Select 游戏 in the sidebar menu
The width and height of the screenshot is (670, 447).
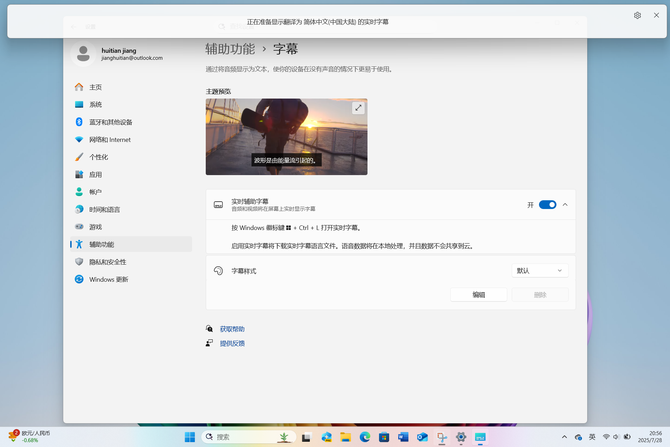coord(95,227)
